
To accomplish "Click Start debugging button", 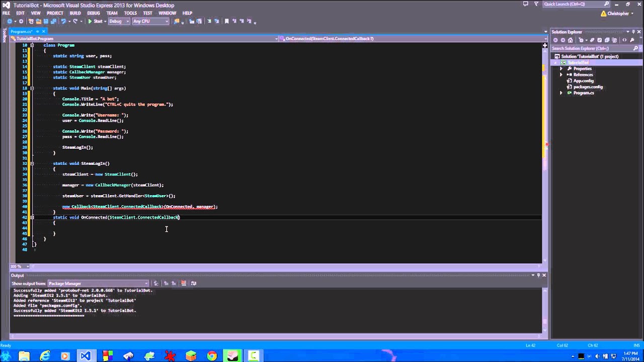I will coord(95,21).
